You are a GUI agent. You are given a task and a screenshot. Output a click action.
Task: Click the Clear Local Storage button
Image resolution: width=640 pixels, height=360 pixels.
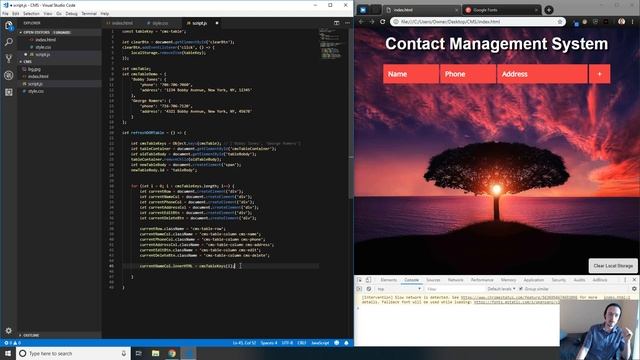[613, 266]
